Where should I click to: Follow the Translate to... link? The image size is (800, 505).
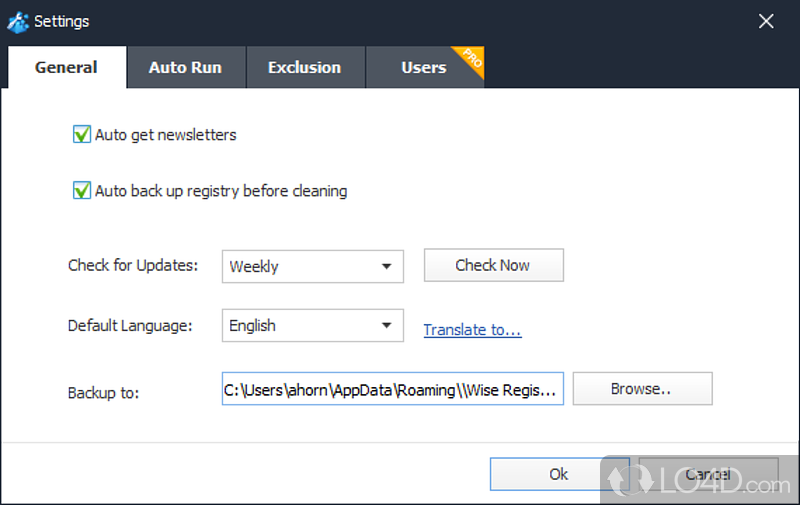coord(472,330)
